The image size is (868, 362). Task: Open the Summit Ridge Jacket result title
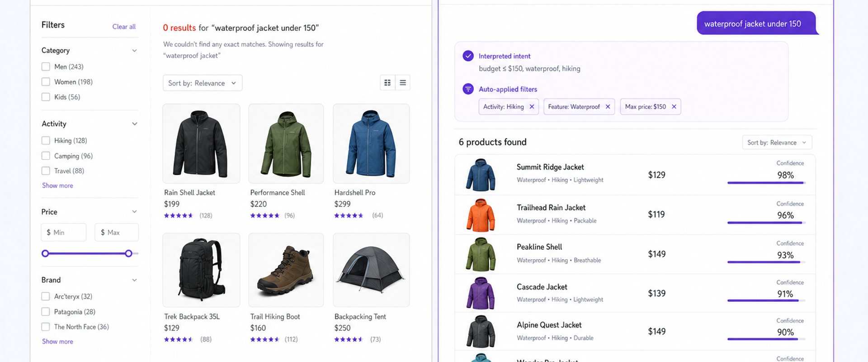click(x=550, y=167)
